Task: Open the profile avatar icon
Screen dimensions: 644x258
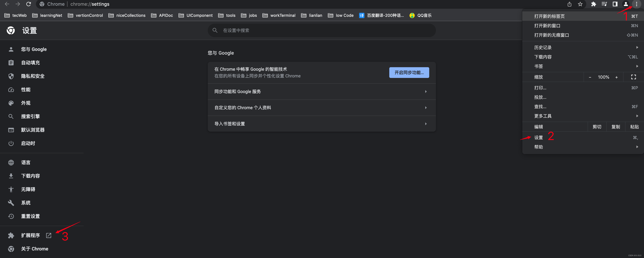Action: [626, 4]
